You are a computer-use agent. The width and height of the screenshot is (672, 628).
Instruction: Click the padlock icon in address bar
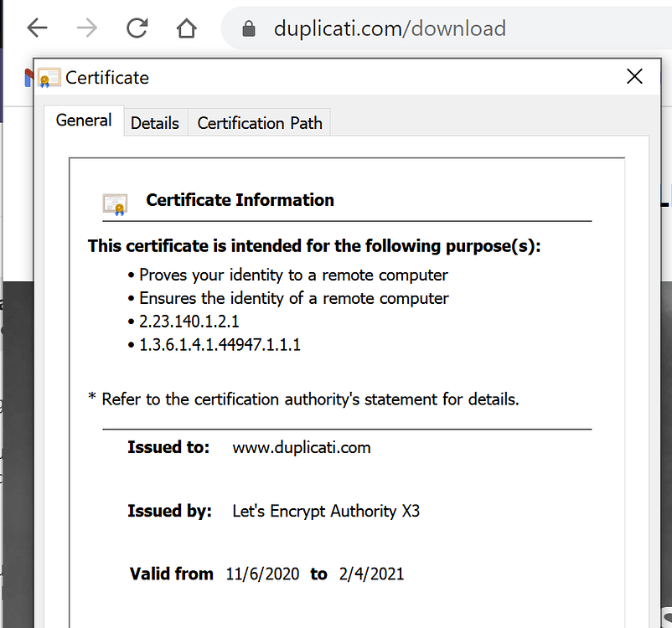[249, 28]
